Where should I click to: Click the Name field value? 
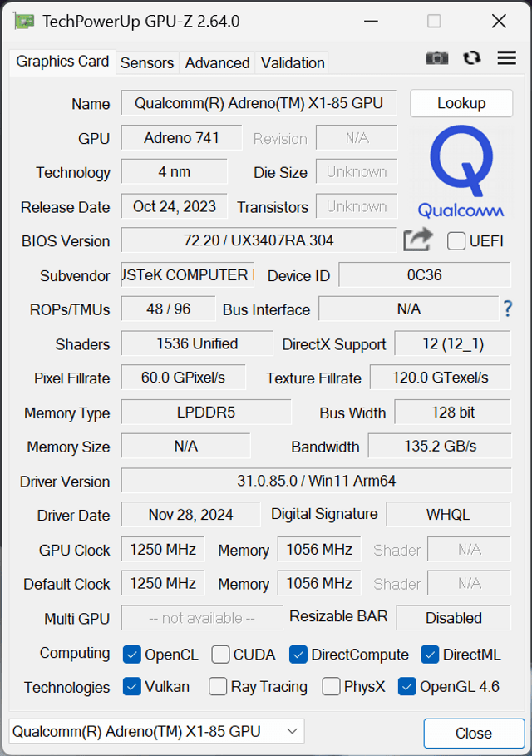tap(259, 102)
